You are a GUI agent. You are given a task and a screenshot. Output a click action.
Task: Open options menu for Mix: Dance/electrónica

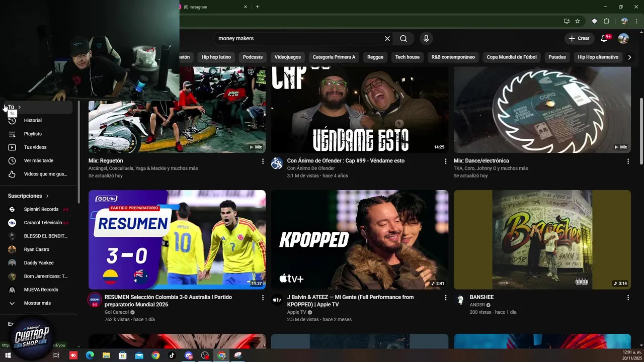pyautogui.click(x=628, y=161)
